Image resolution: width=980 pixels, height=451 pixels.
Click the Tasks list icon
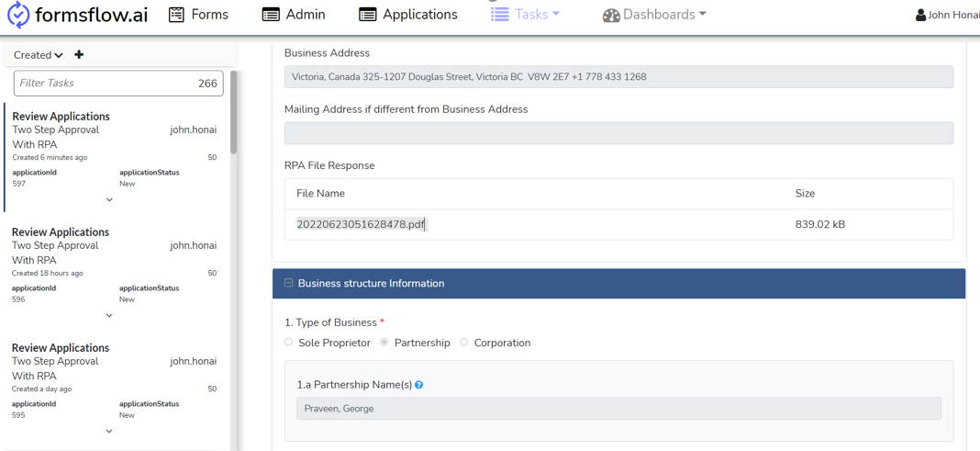point(499,15)
